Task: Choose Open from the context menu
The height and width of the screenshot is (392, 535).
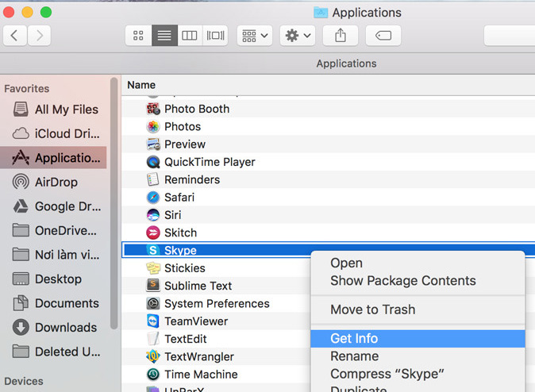Action: pos(418,263)
